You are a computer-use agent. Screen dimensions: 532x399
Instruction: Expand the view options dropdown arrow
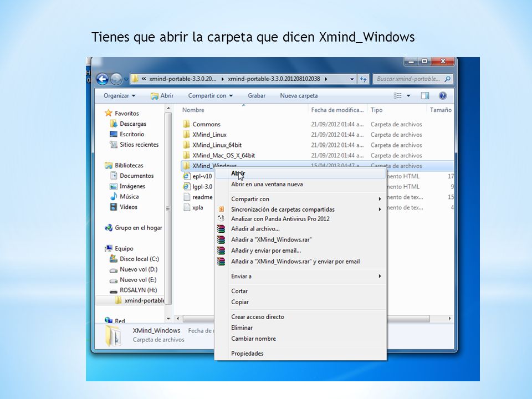tap(408, 96)
